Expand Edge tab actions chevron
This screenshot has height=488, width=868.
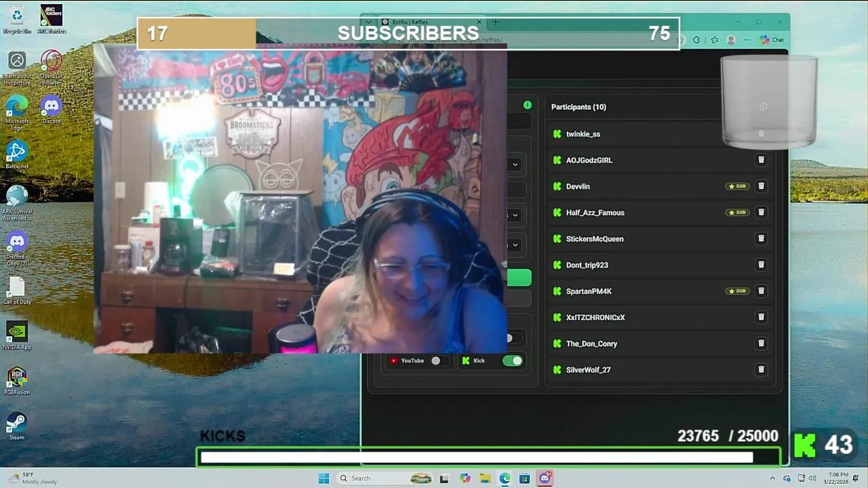(368, 22)
